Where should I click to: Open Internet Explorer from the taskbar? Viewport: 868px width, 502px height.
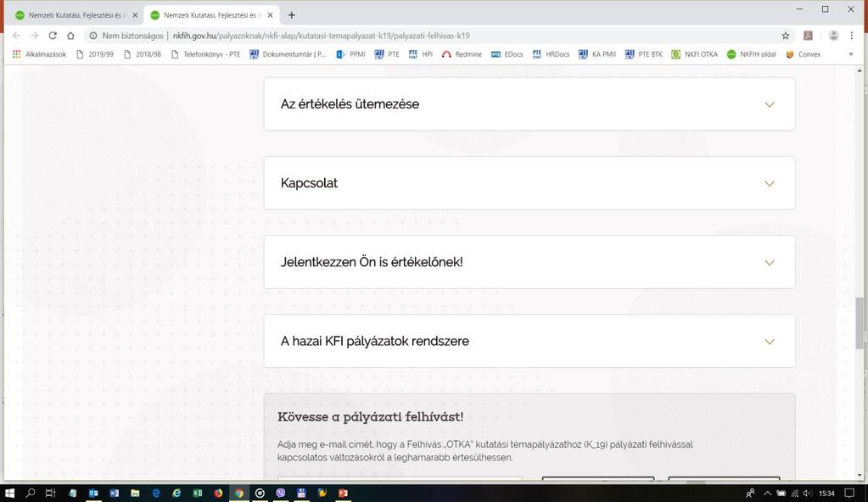pyautogui.click(x=176, y=494)
